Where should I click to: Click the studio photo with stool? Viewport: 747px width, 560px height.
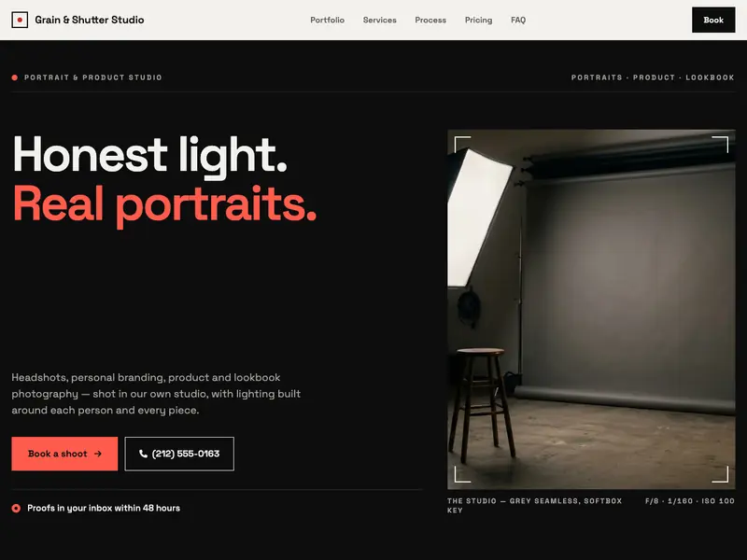coord(591,310)
